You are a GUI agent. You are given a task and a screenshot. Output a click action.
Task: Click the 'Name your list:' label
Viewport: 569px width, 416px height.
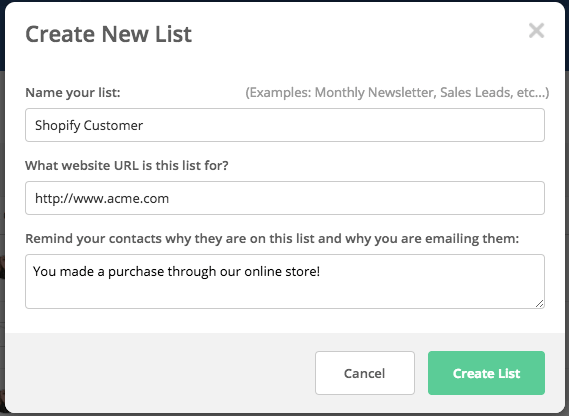point(73,93)
